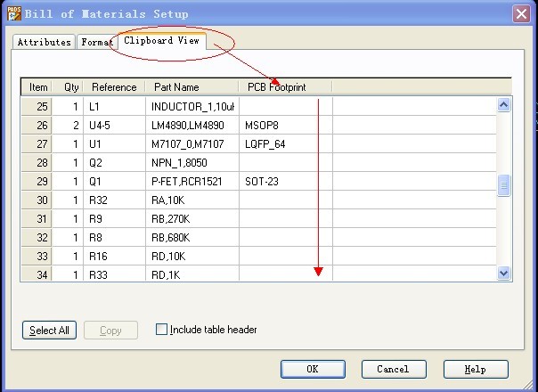The image size is (538, 392).
Task: Click the quantity 2 cell for U4-5
Action: click(68, 125)
